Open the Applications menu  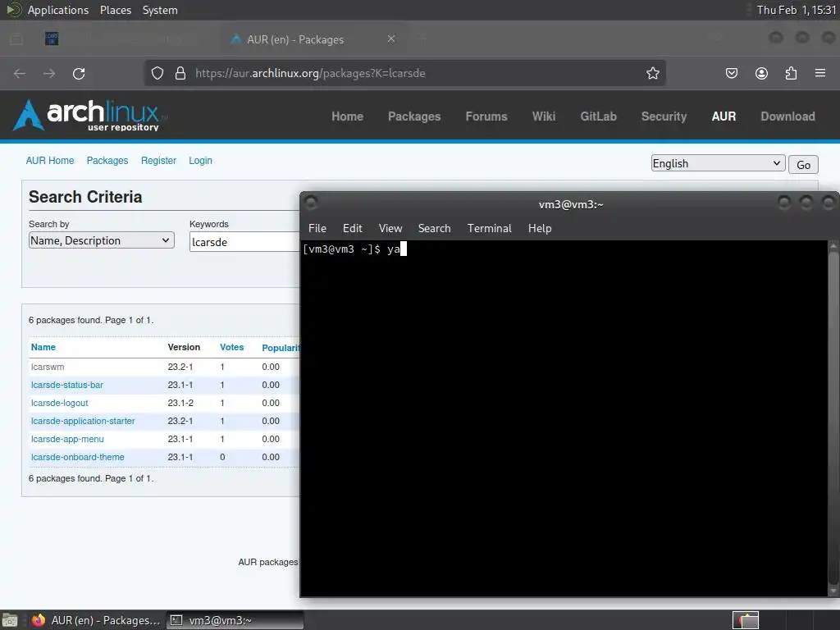point(58,10)
